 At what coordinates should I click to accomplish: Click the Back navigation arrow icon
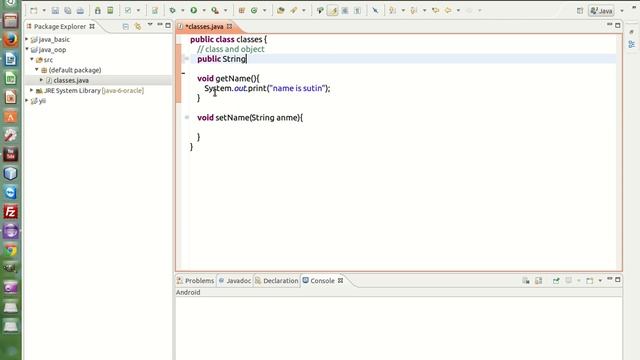(448, 11)
